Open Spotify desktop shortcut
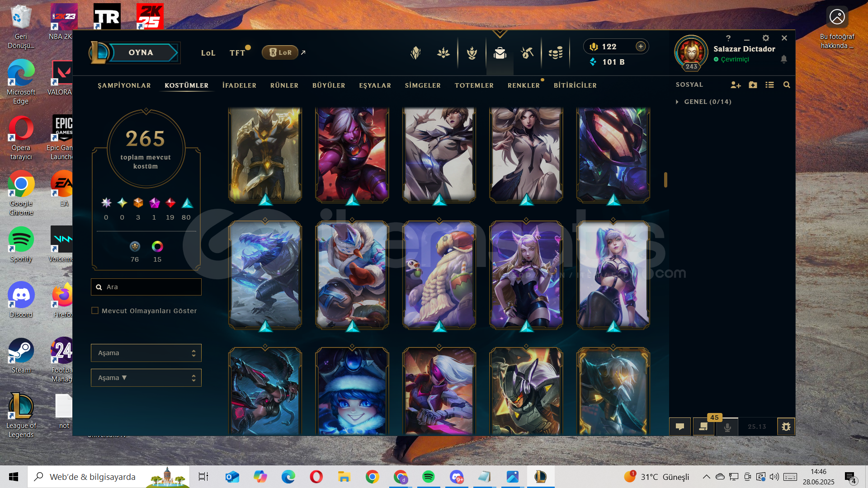Viewport: 868px width, 488px height. click(21, 244)
